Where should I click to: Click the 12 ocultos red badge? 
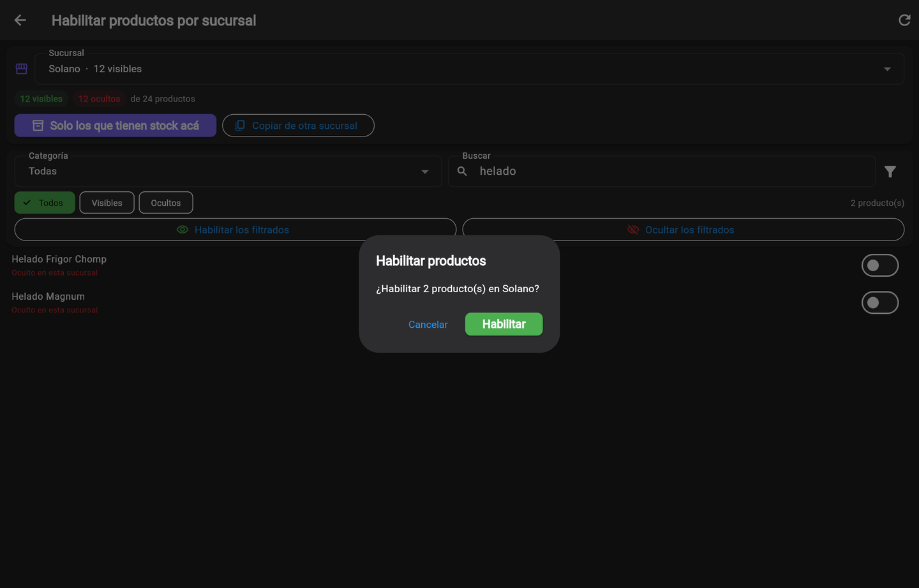(99, 99)
